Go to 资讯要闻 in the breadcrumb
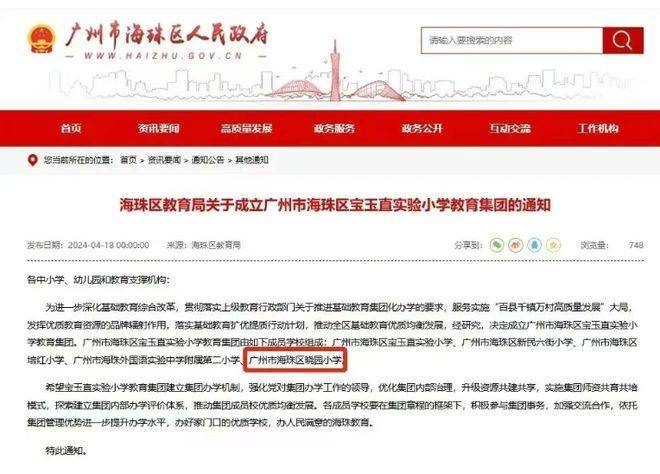660x474 pixels. click(x=164, y=160)
